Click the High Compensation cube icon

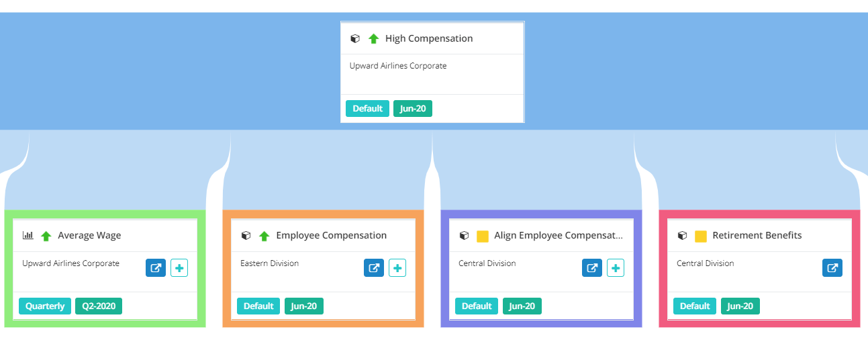[x=355, y=38]
